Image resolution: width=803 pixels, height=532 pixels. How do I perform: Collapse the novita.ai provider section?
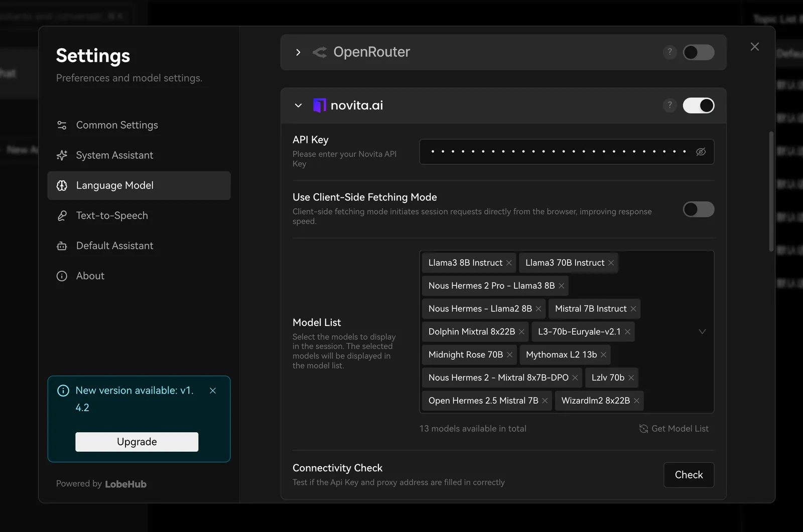click(298, 105)
